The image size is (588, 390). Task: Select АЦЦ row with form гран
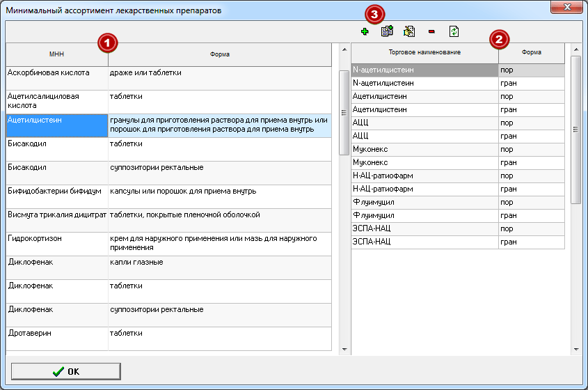coord(458,136)
